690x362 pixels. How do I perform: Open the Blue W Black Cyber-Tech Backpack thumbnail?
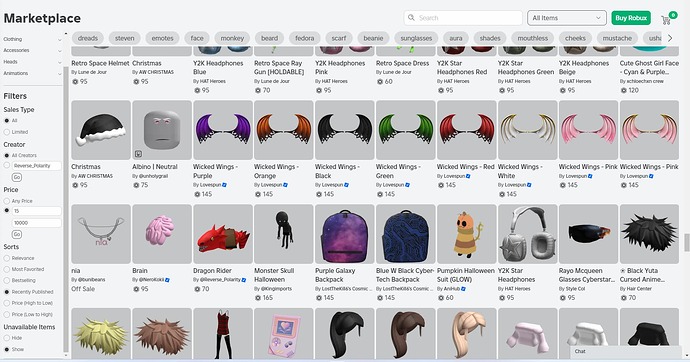(406, 234)
